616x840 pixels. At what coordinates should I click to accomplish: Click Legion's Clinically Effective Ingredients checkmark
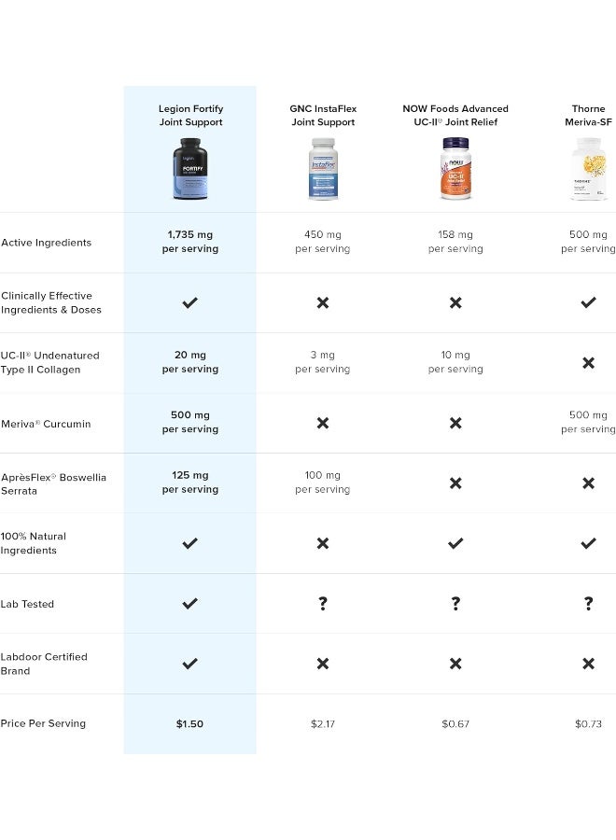190,302
